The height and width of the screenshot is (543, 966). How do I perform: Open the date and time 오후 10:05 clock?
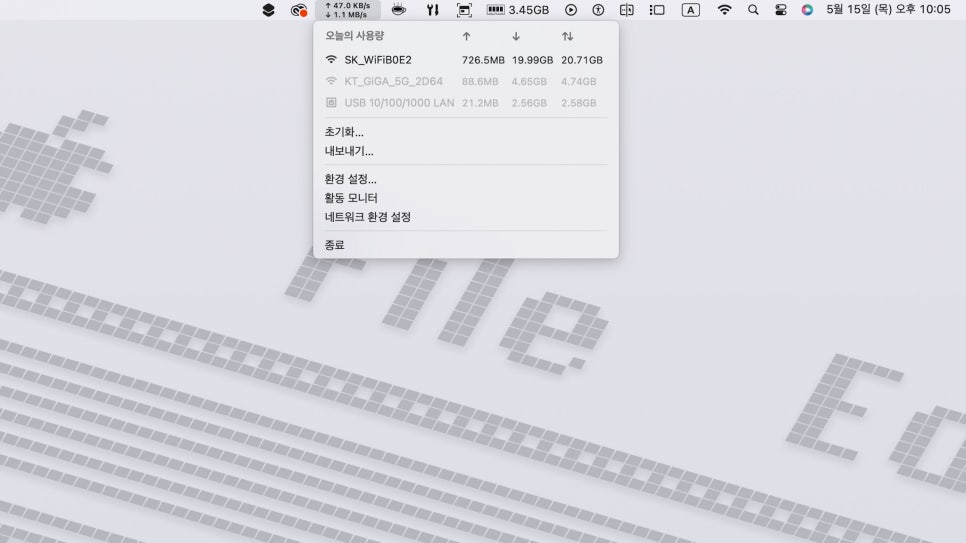click(x=888, y=10)
